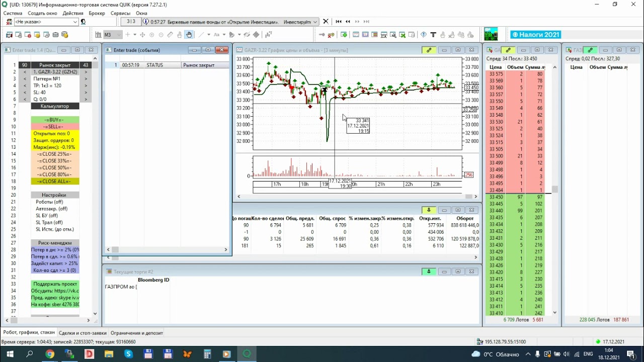The height and width of the screenshot is (362, 644).
Task: Click the red SELL button
Action: (55, 127)
